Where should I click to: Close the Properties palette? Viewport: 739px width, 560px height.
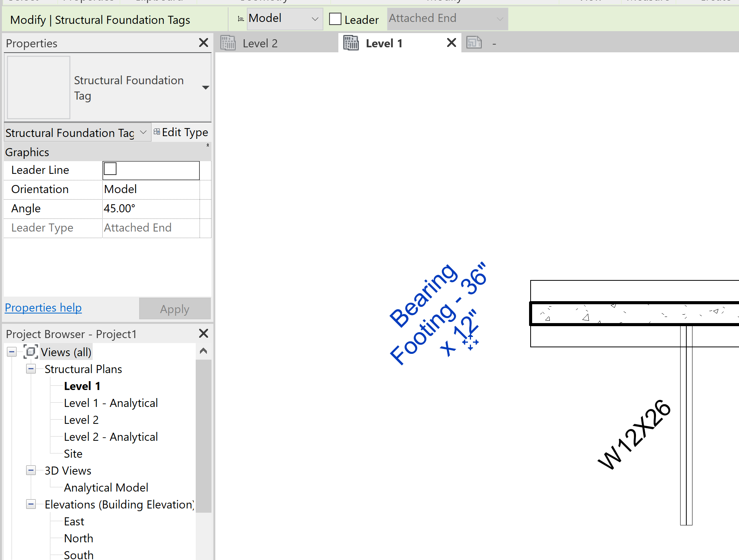click(x=203, y=42)
